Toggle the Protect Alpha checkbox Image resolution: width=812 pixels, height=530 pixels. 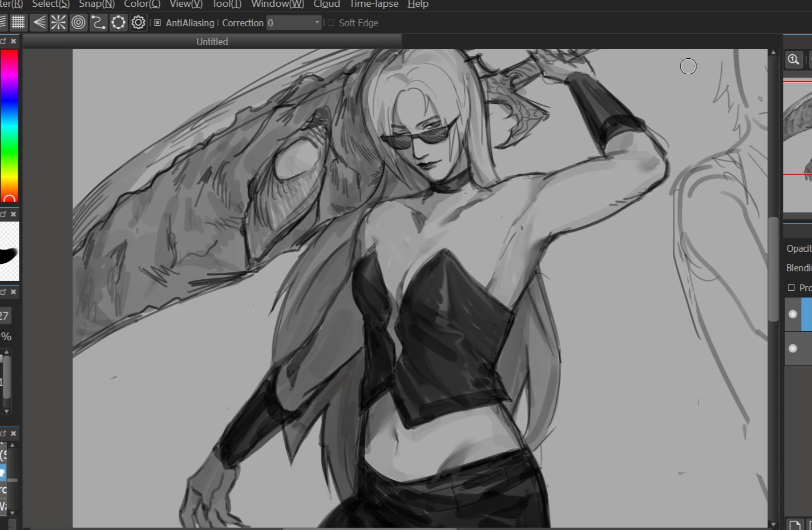coord(791,288)
